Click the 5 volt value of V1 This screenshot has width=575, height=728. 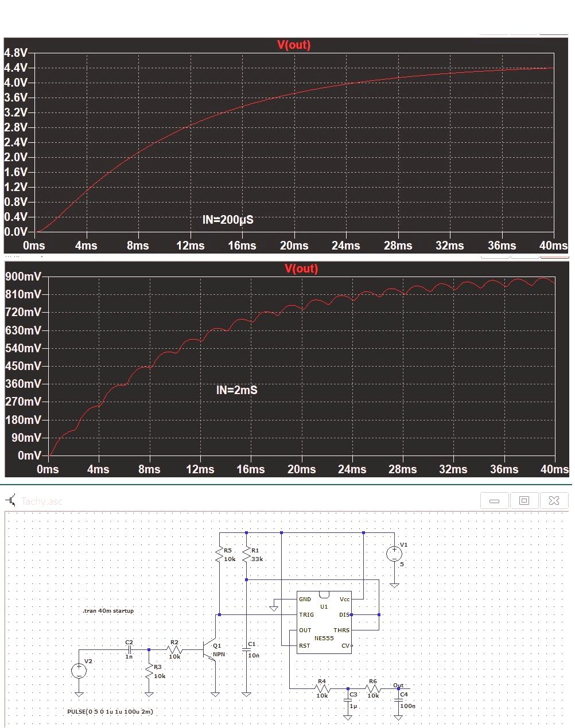(x=402, y=565)
